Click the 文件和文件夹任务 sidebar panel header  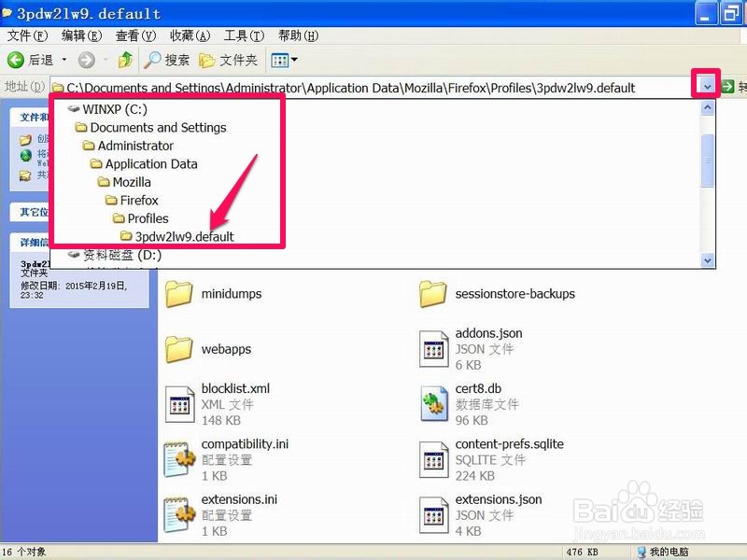coord(30,118)
